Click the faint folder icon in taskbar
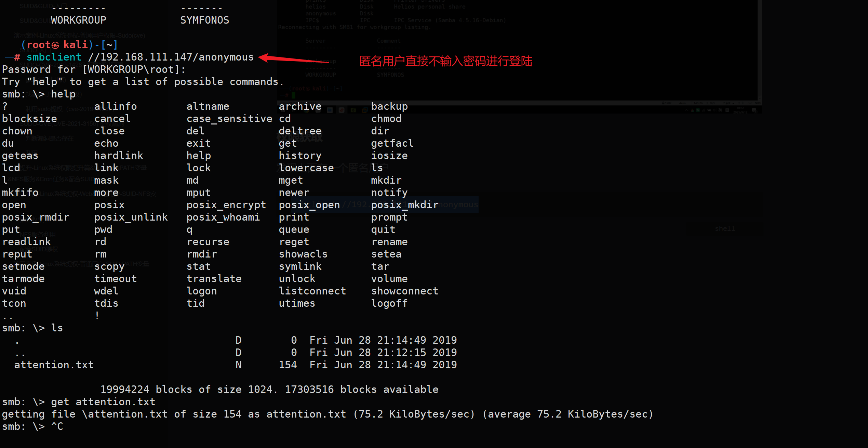868x448 pixels. [353, 110]
